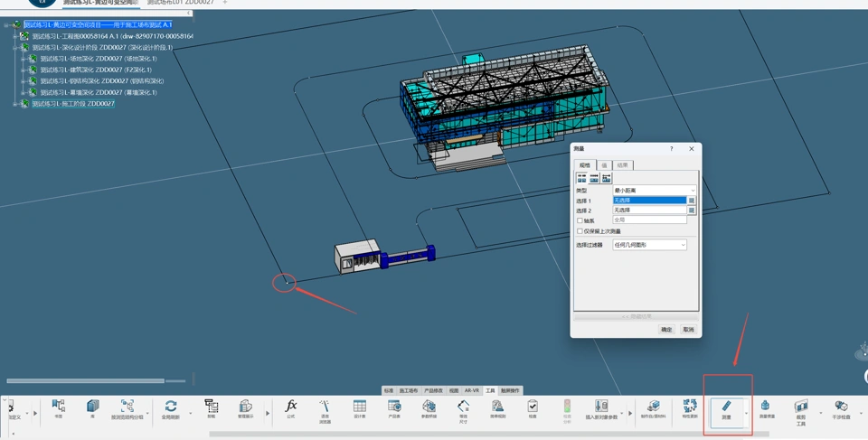Switch to the 结果 tab in dialog
Image resolution: width=868 pixels, height=440 pixels.
click(622, 165)
